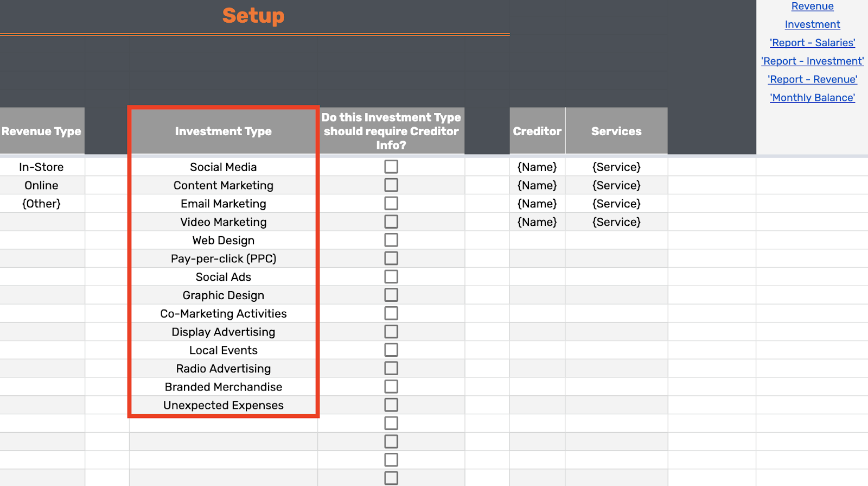Open the Investment sheet link
Image resolution: width=868 pixels, height=486 pixels.
pyautogui.click(x=812, y=24)
